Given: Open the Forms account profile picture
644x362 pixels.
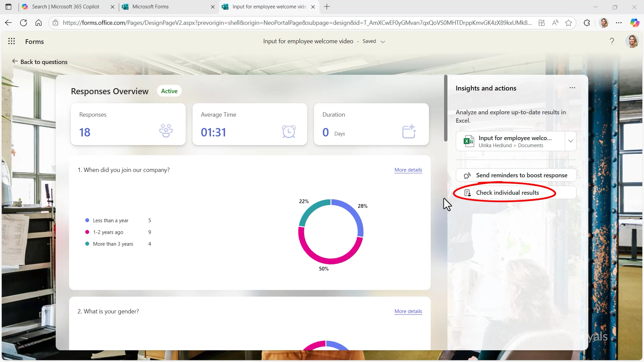Looking at the screenshot, I should [632, 41].
